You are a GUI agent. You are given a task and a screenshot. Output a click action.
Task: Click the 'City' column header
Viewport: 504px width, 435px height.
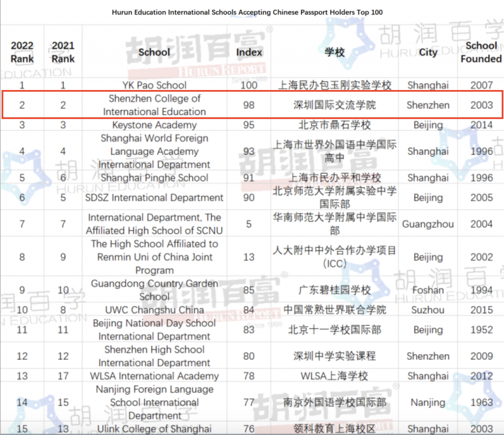pos(428,52)
